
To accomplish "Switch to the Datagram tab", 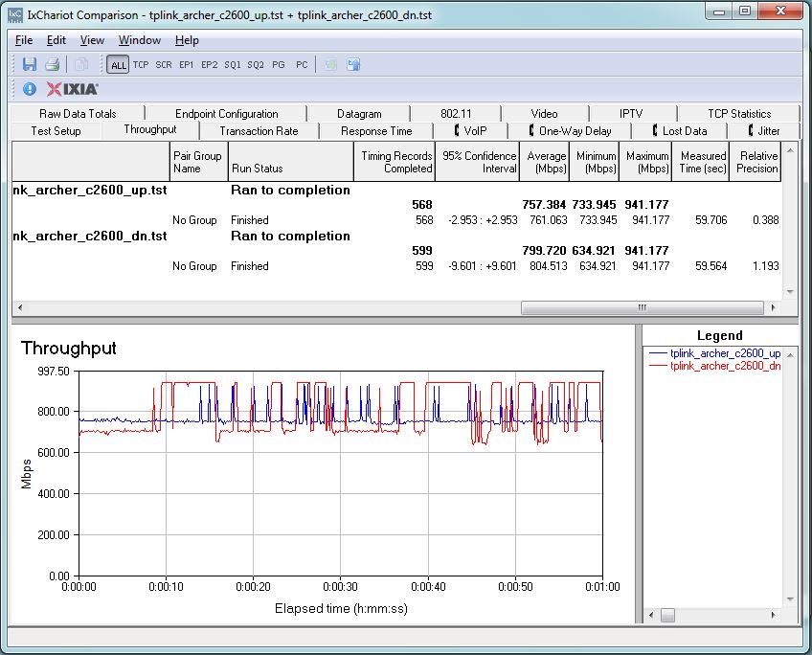I will 359,113.
